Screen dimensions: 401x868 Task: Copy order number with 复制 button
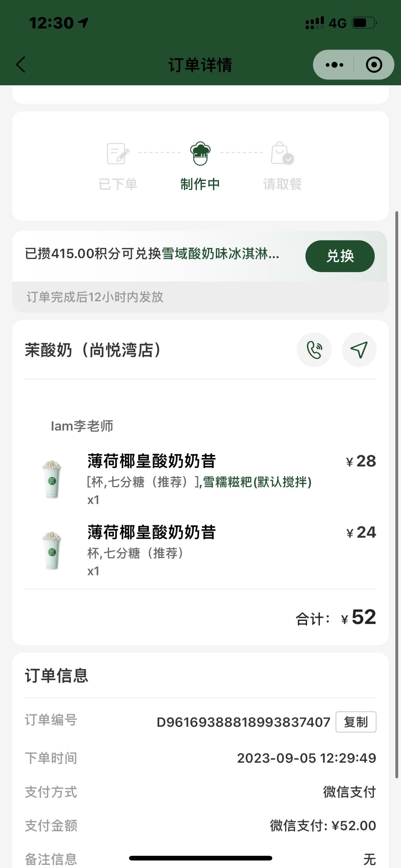(x=356, y=722)
